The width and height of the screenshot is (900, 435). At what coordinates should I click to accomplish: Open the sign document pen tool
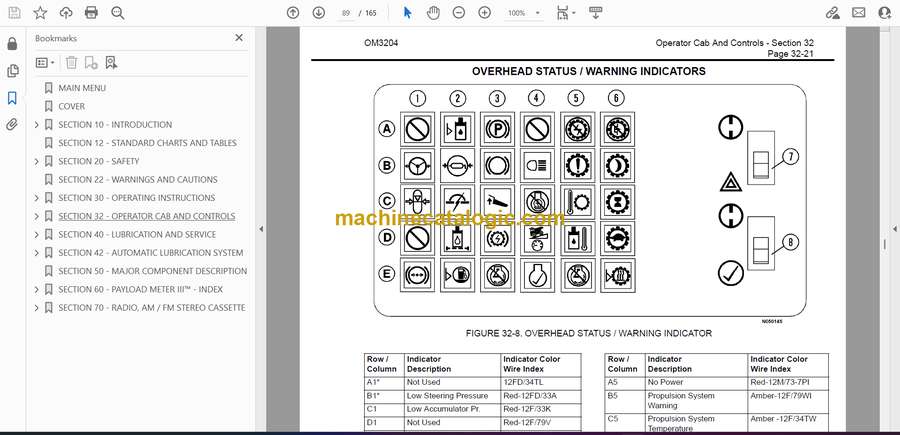832,13
